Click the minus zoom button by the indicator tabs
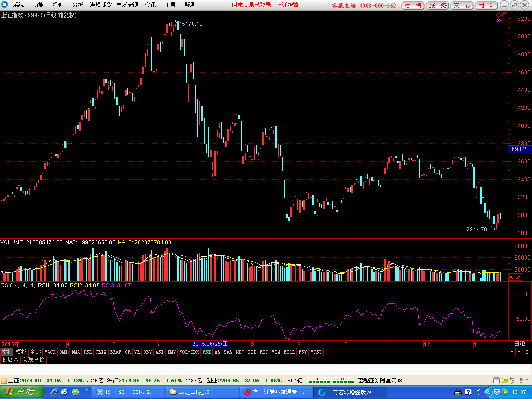Screen dimensions: 532x399 point(520,352)
